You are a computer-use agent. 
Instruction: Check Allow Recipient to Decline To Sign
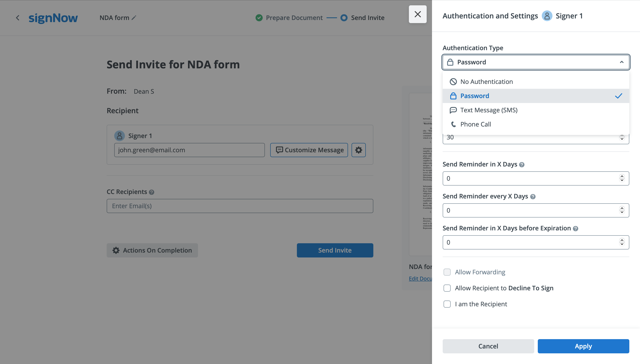click(447, 288)
